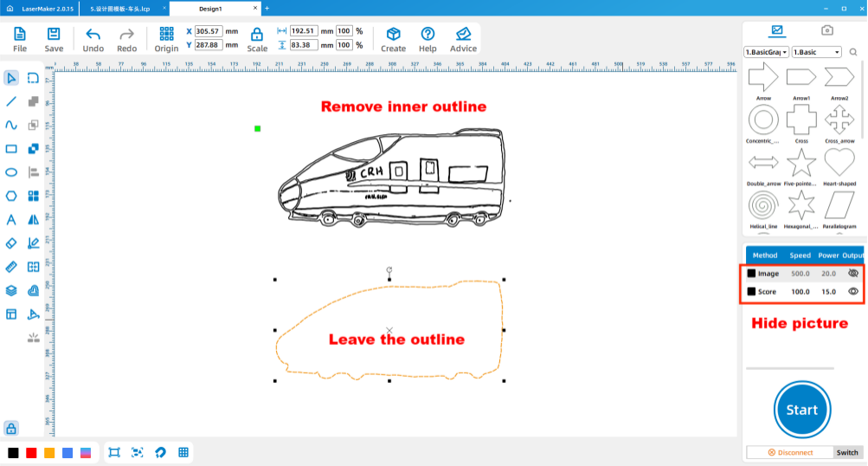This screenshot has width=868, height=466.
Task: Choose the dashed-rectangle node selection tool
Action: [33, 78]
